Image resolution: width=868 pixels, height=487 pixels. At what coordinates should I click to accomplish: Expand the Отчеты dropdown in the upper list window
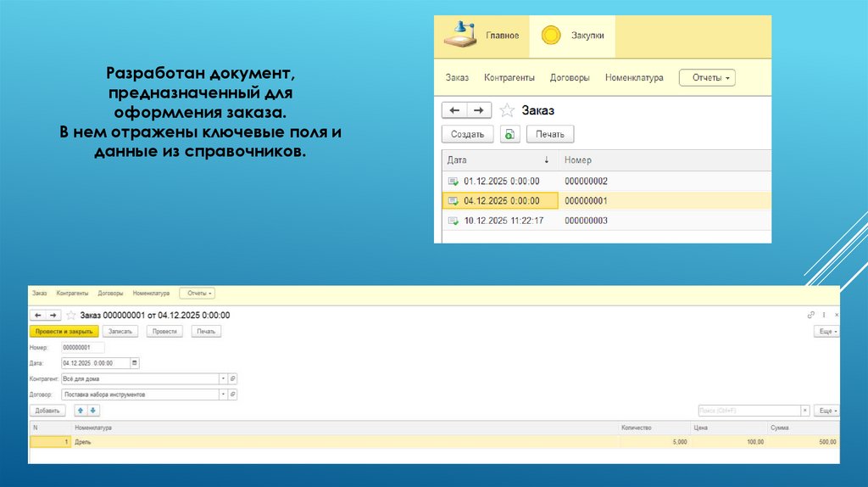[x=708, y=77]
